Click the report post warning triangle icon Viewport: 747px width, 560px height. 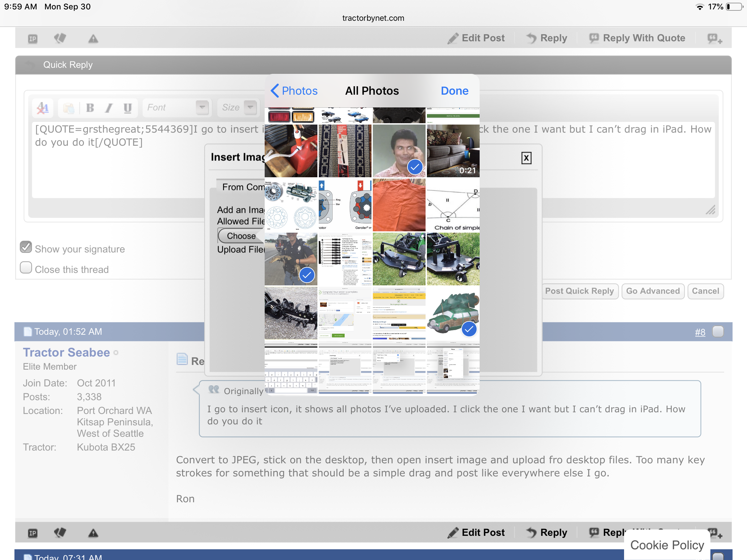click(93, 39)
